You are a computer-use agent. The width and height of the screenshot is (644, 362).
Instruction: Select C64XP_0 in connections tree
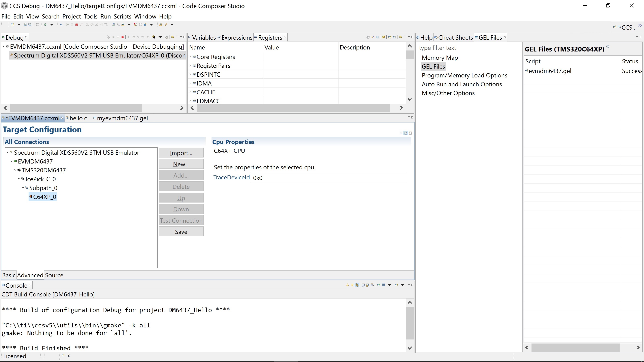coord(42,197)
